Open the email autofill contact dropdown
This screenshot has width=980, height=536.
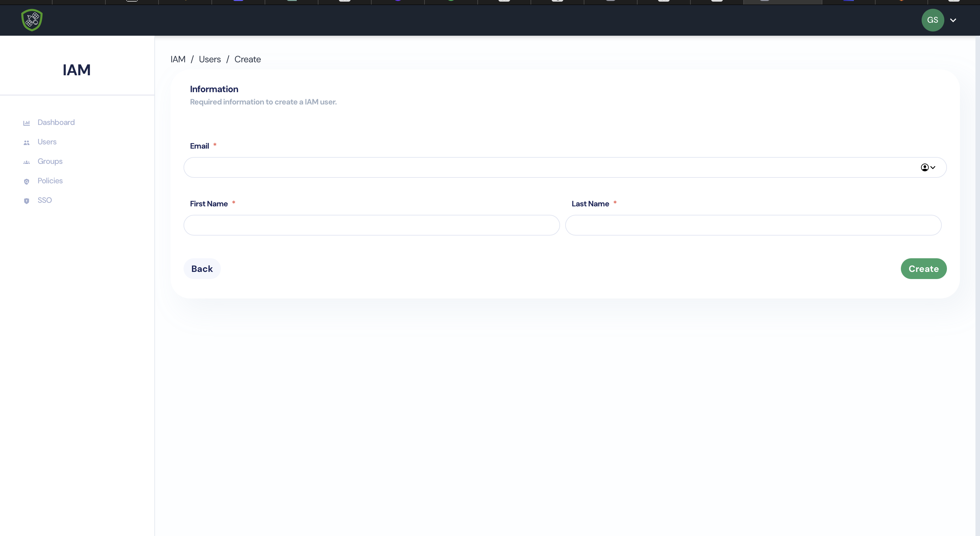[x=927, y=167]
